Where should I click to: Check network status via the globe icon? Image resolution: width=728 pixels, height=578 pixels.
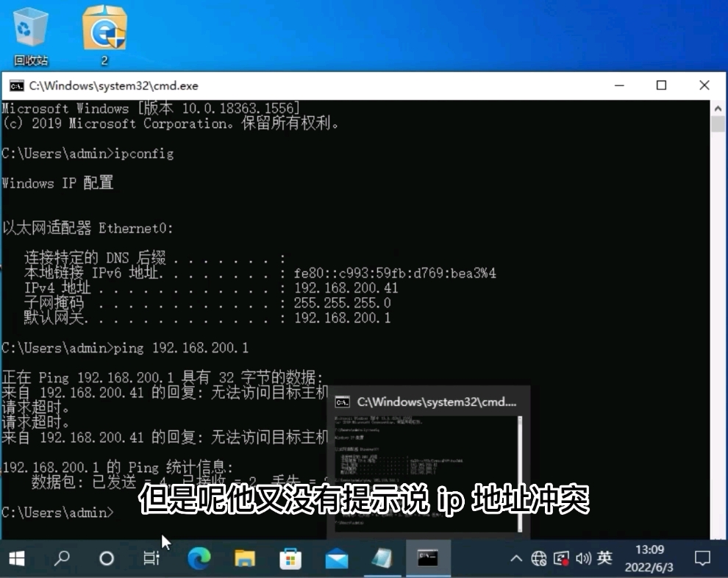(540, 557)
